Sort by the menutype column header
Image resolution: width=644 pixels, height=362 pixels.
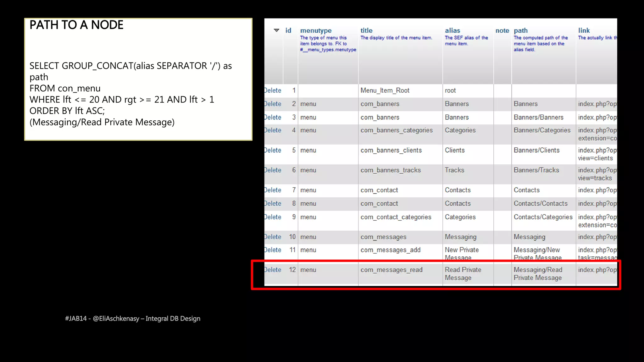[x=316, y=30]
